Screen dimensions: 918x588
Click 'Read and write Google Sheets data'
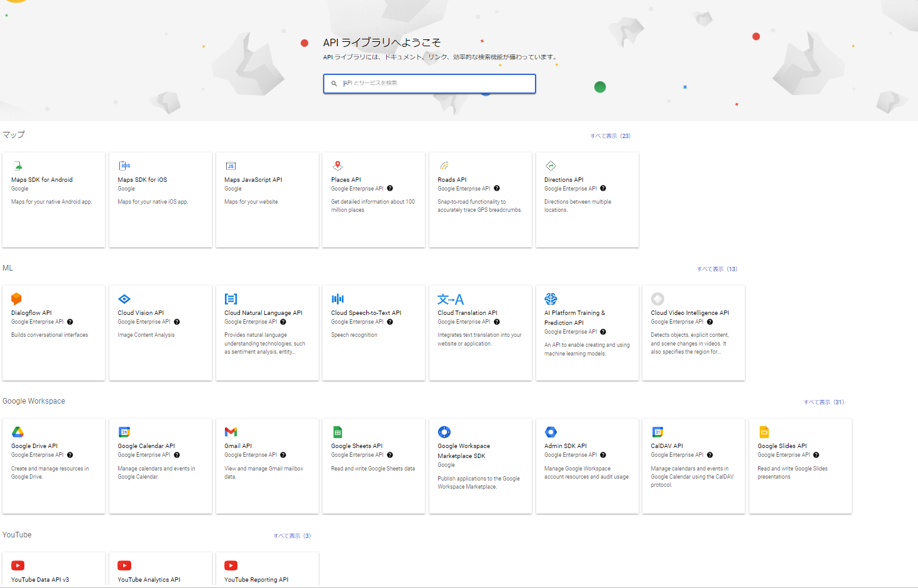pos(373,469)
